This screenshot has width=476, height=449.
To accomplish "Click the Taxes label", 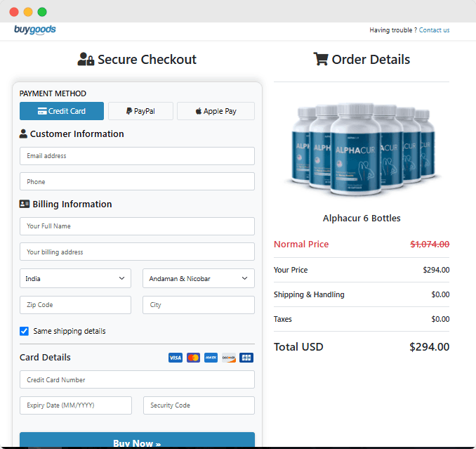I will [283, 319].
